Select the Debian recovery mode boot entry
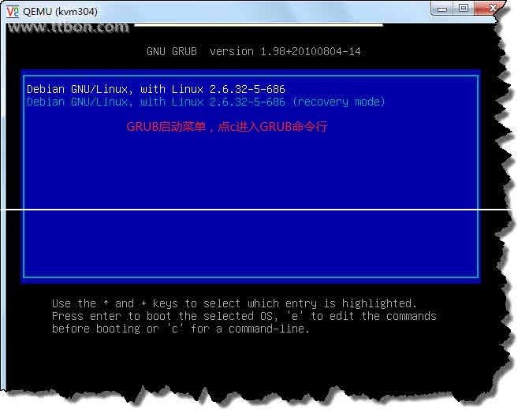 pyautogui.click(x=206, y=102)
